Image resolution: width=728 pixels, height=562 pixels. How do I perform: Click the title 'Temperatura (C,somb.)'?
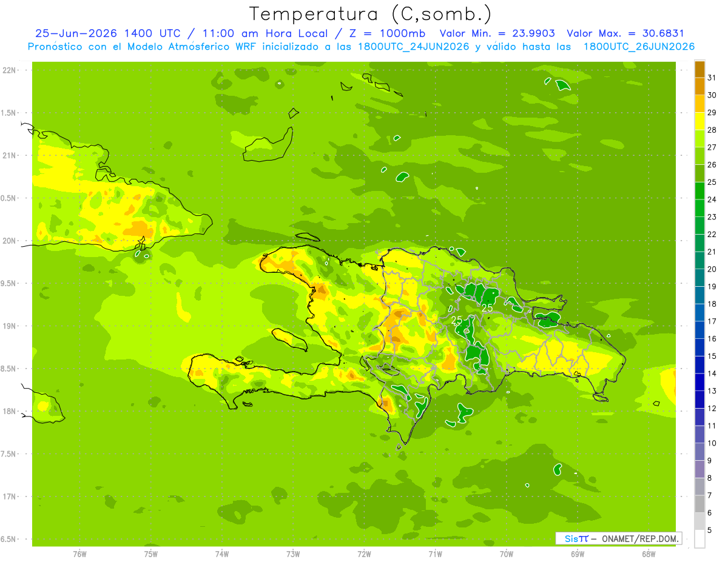click(x=370, y=14)
